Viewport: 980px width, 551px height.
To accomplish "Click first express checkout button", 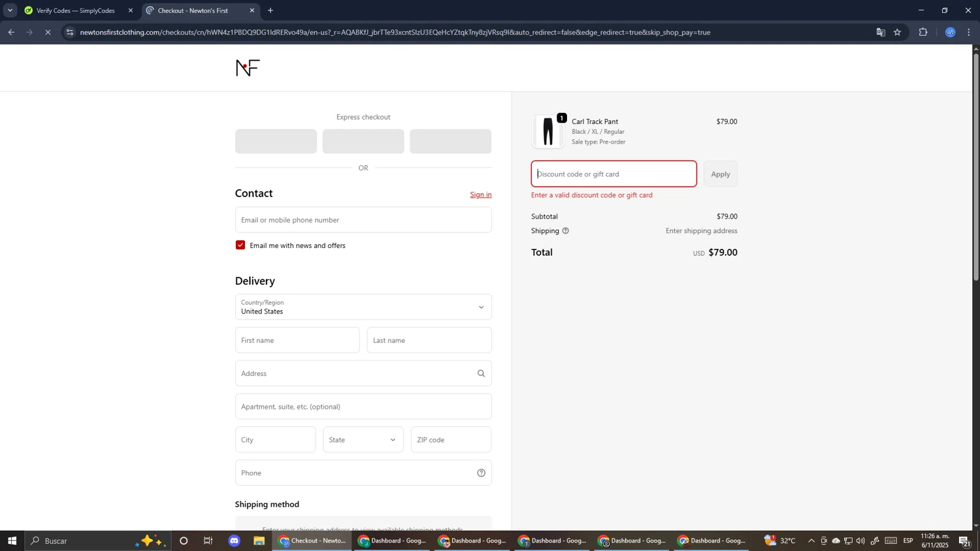I will click(276, 142).
